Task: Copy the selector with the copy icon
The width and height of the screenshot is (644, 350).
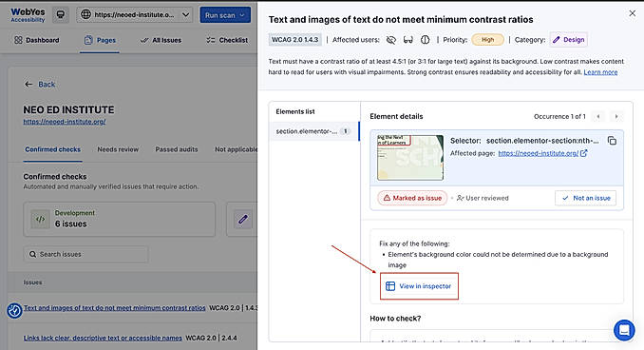Action: (x=612, y=141)
